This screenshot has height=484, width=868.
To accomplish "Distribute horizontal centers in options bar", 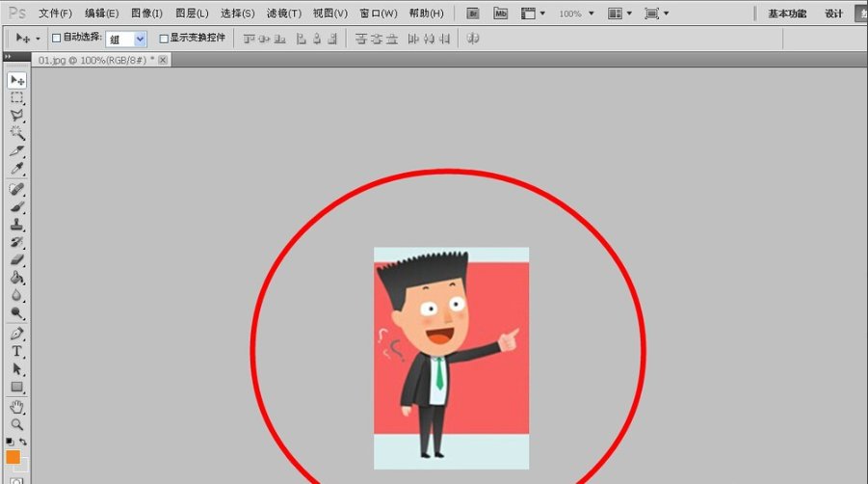I will pos(429,39).
